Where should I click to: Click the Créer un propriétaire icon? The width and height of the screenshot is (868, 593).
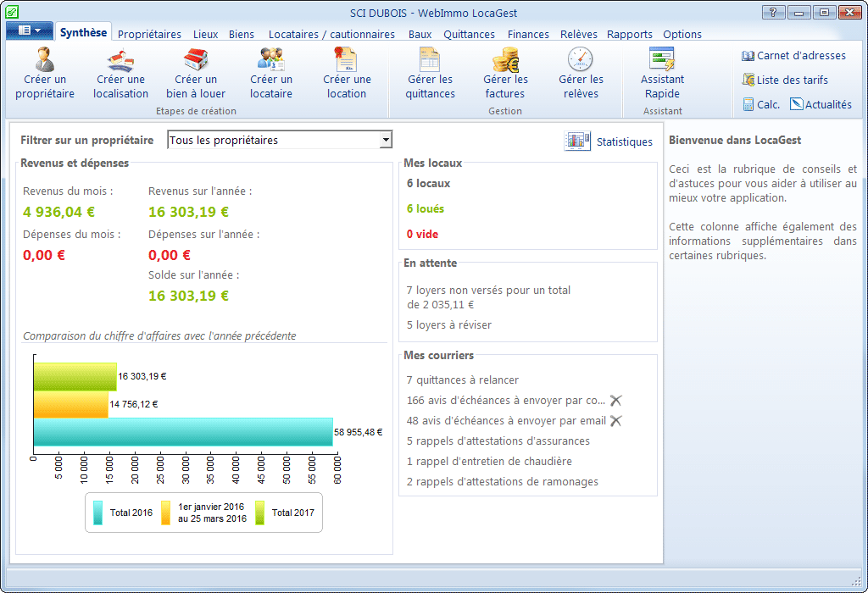pos(44,61)
